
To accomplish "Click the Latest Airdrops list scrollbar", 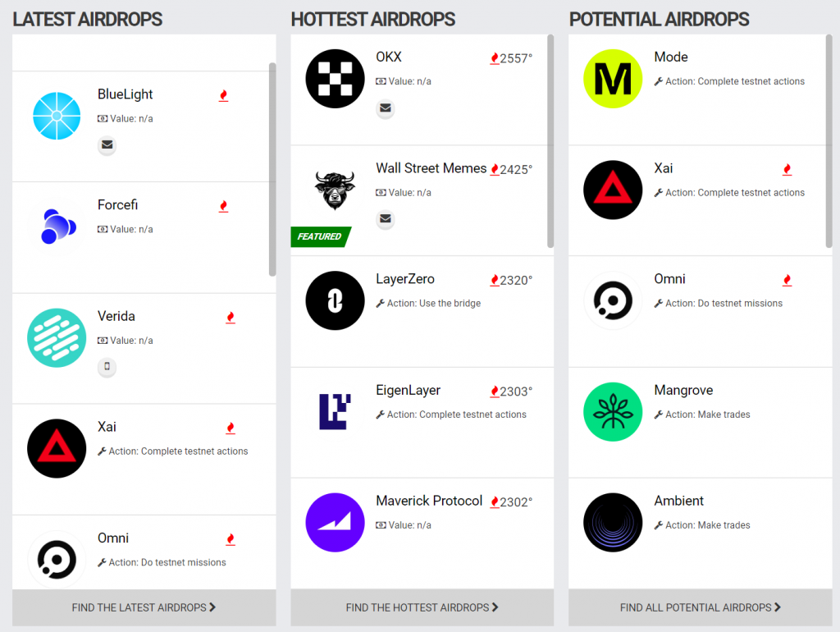I will tap(272, 169).
